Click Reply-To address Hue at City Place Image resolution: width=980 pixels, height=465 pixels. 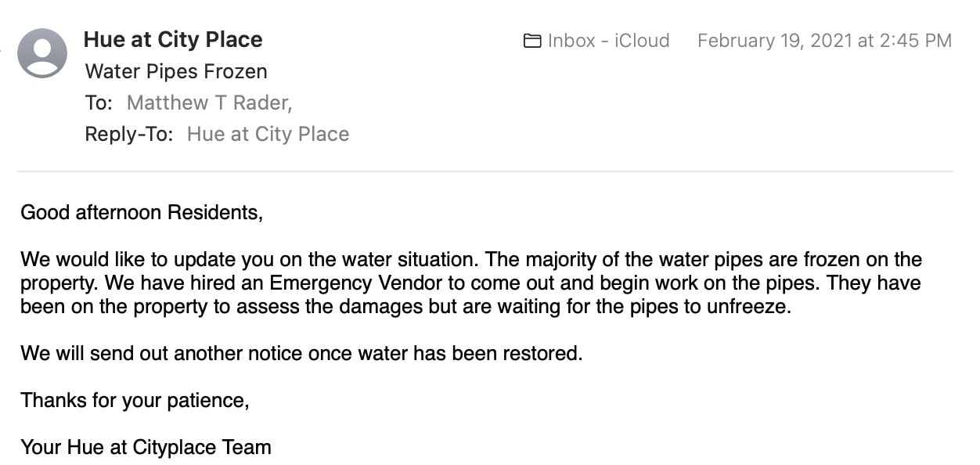268,134
